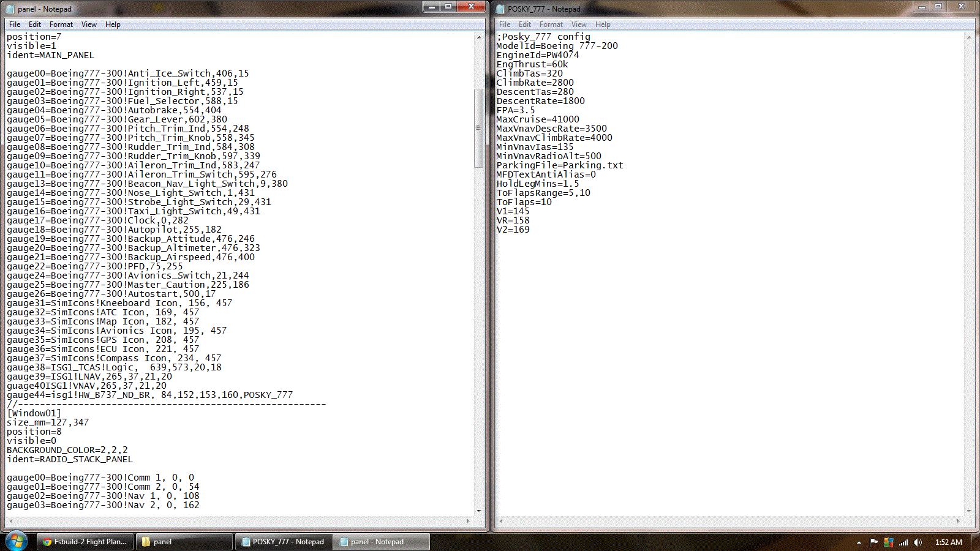Click line 'gauge05=Boeing777-300!Gear_Lever,602,380'
Image resolution: width=980 pixels, height=551 pixels.
[x=117, y=119]
